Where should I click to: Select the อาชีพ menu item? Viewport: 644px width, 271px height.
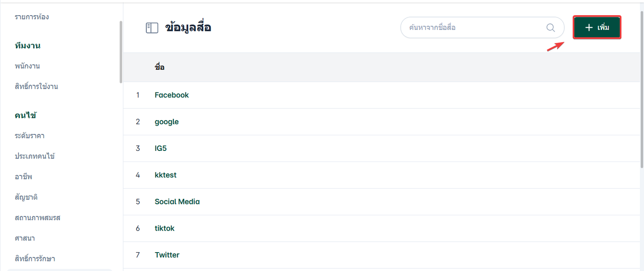pyautogui.click(x=23, y=177)
